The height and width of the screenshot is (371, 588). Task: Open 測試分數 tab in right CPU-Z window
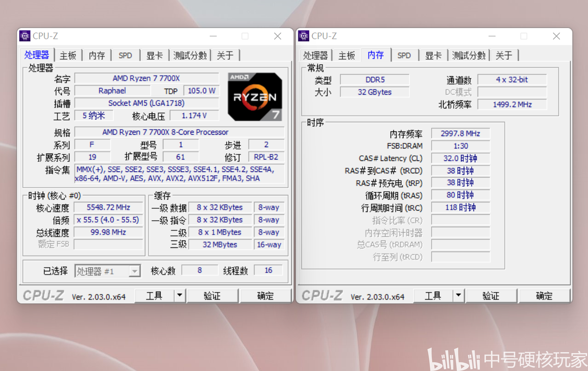(469, 55)
